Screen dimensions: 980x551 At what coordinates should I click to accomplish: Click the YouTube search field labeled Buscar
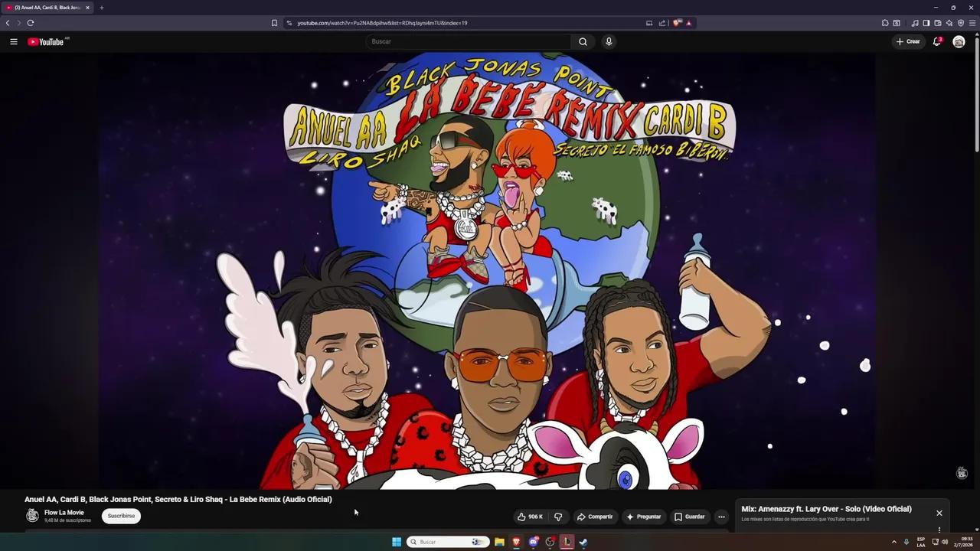[469, 41]
